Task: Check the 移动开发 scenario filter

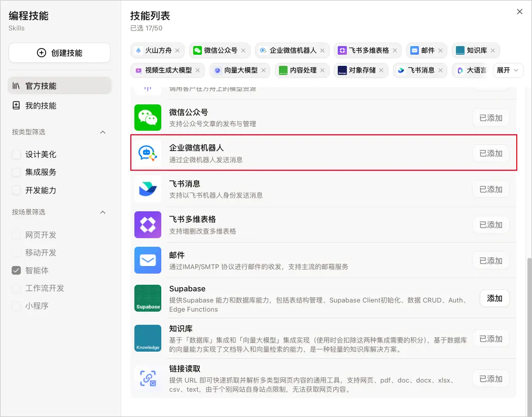Action: click(16, 252)
